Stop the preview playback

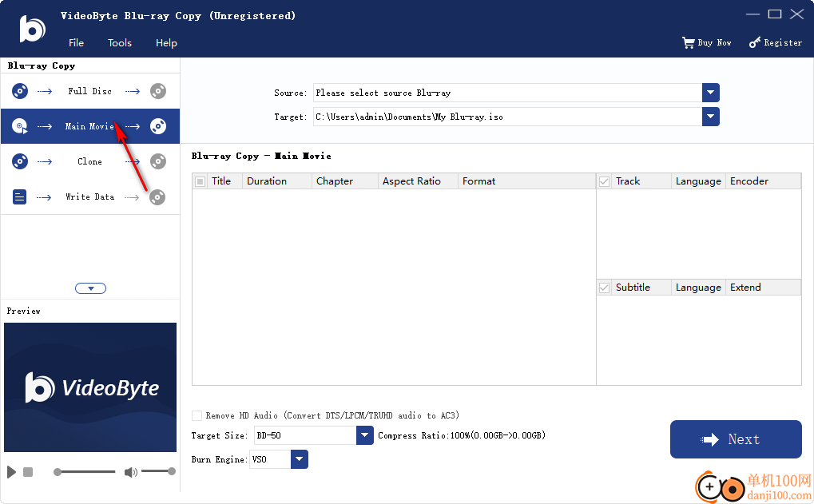pyautogui.click(x=28, y=472)
